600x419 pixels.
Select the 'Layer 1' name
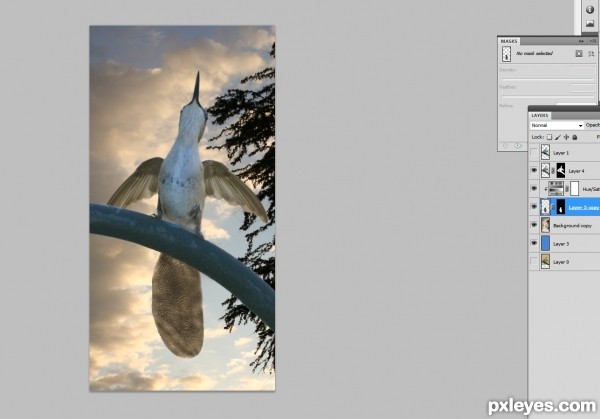561,153
